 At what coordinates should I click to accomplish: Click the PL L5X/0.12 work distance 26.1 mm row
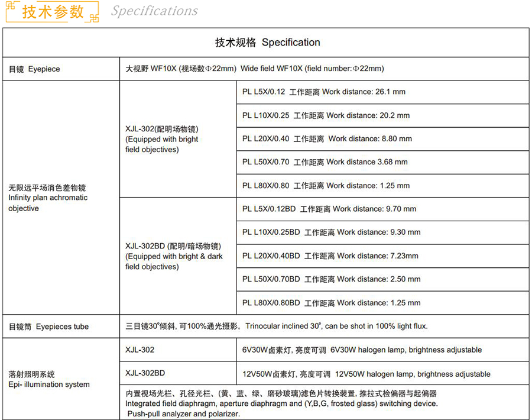click(x=323, y=92)
